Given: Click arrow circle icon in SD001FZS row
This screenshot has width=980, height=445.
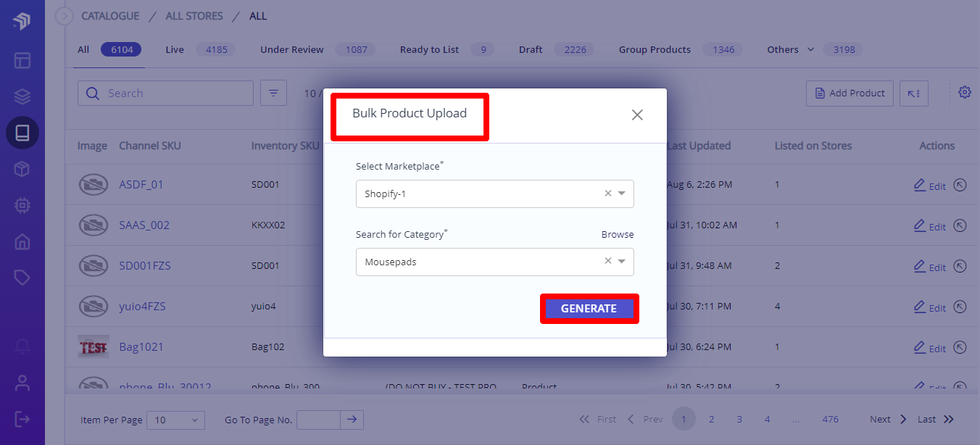Looking at the screenshot, I should [x=960, y=266].
